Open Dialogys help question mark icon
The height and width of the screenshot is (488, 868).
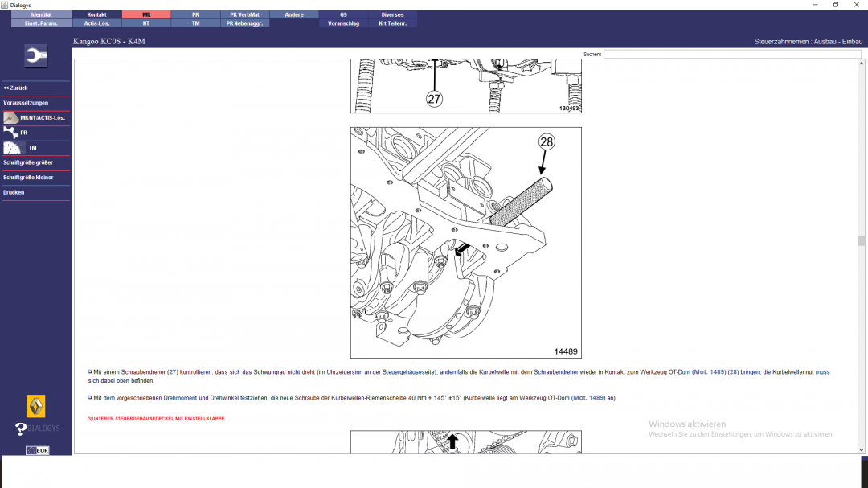(x=20, y=429)
